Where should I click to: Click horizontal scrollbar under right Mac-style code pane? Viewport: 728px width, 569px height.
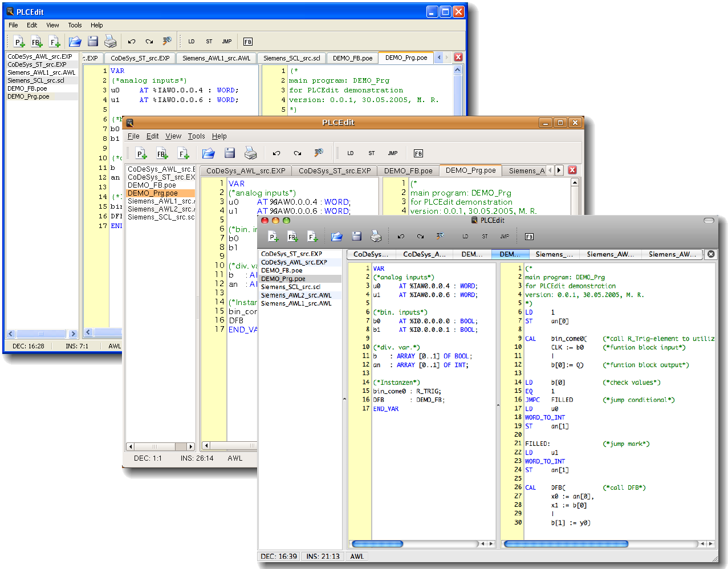(x=566, y=544)
